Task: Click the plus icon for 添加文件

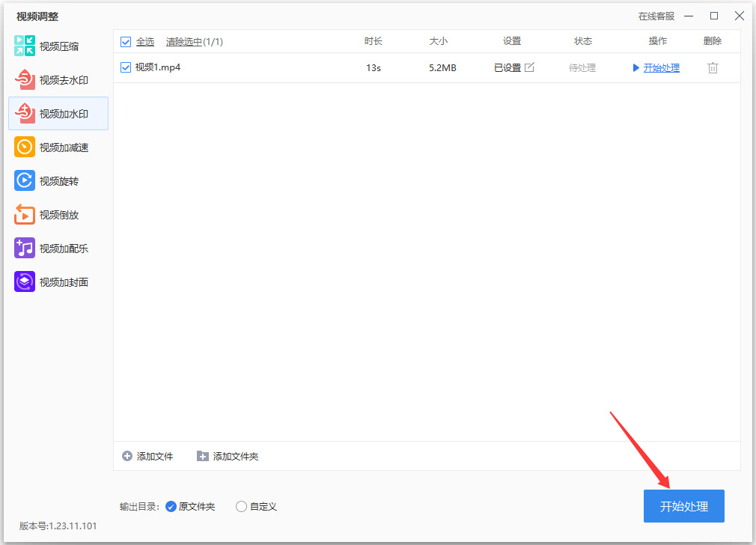Action: pyautogui.click(x=126, y=456)
